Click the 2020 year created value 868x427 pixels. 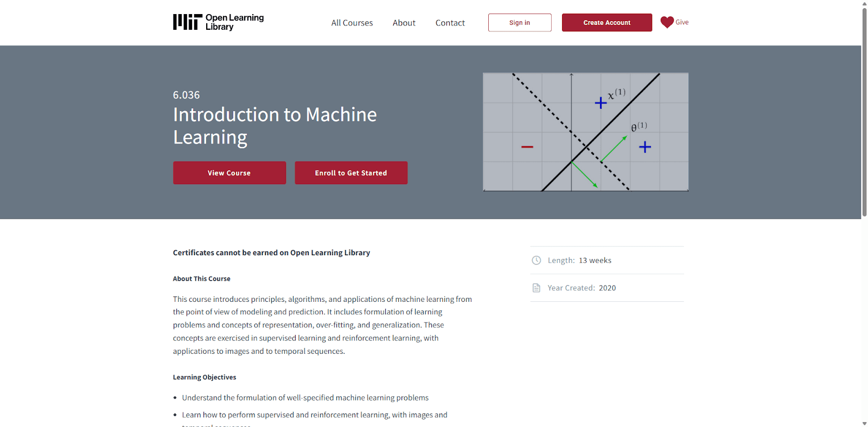tap(607, 288)
